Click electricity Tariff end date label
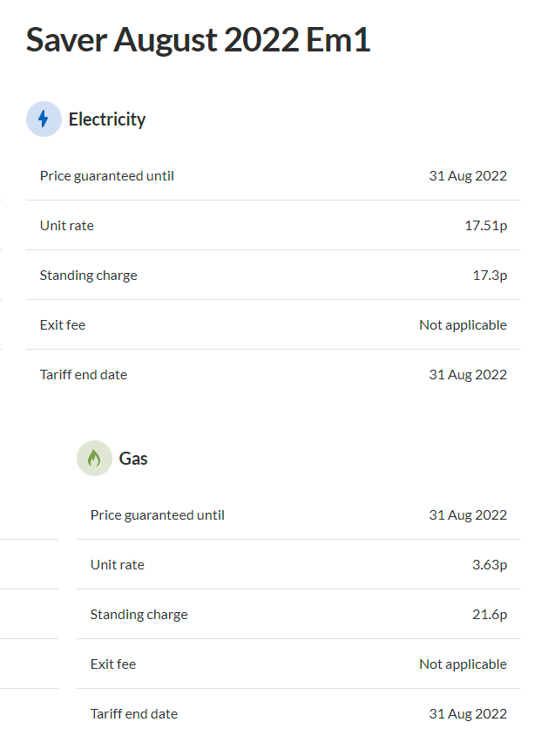 click(84, 375)
